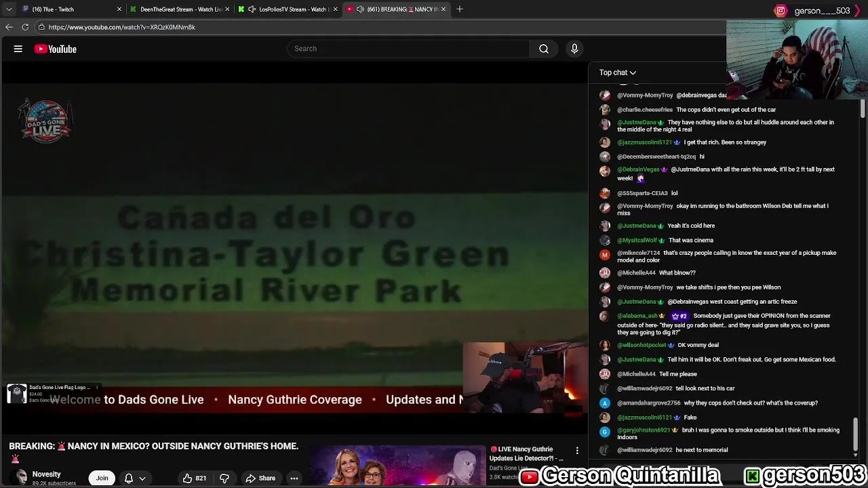The width and height of the screenshot is (868, 488).
Task: Open browser tab search dropdown arrow
Action: pyautogui.click(x=8, y=9)
